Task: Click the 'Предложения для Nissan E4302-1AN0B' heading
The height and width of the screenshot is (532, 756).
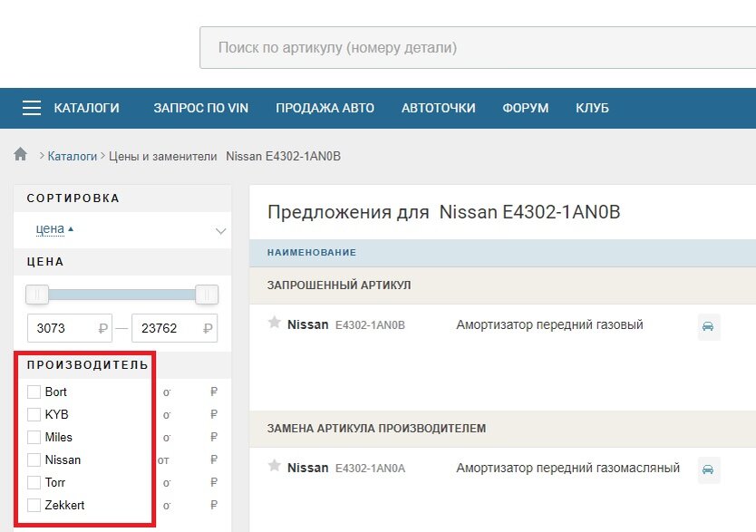Action: tap(444, 212)
